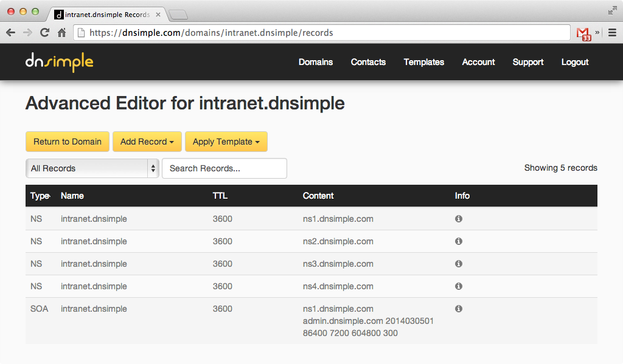
Task: Click the browser back arrow
Action: click(11, 33)
